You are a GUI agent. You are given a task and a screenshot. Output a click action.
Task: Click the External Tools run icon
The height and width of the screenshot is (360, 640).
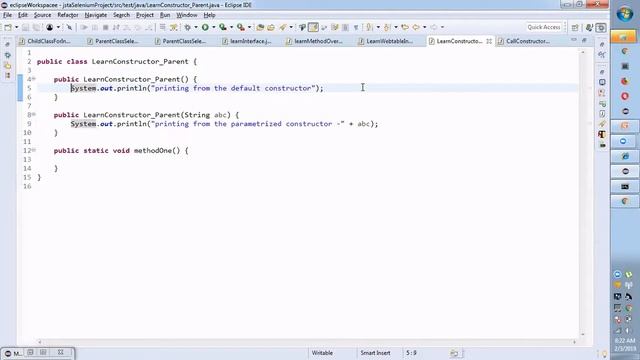click(241, 27)
